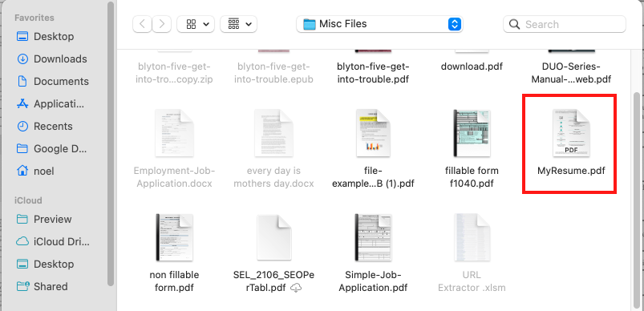This screenshot has height=311, width=644.
Task: Open the icon view mode dropdown
Action: [196, 24]
